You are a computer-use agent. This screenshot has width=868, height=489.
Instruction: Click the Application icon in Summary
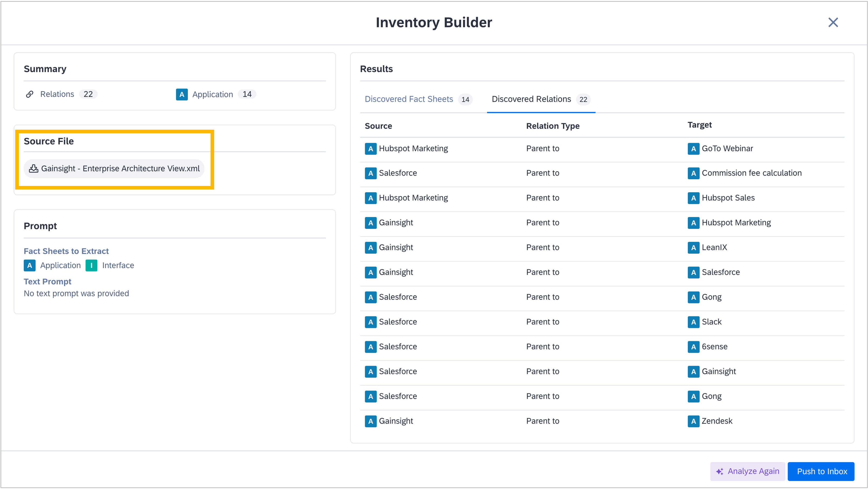[x=182, y=94]
